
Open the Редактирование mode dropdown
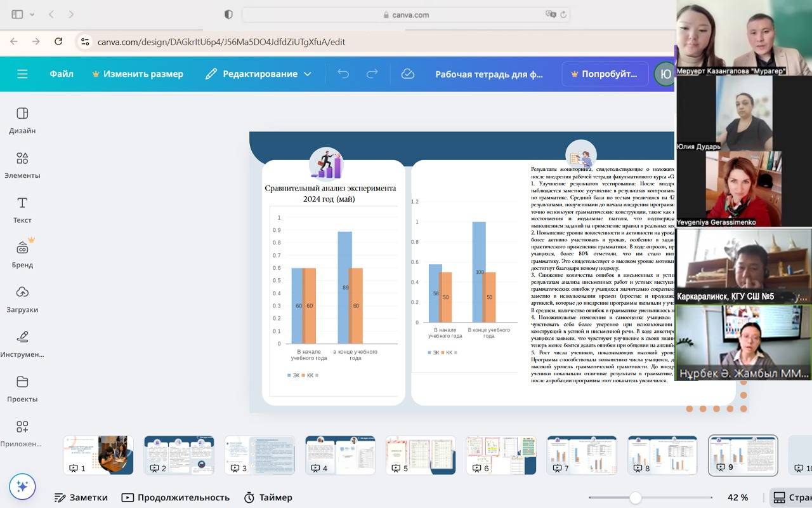(x=258, y=74)
